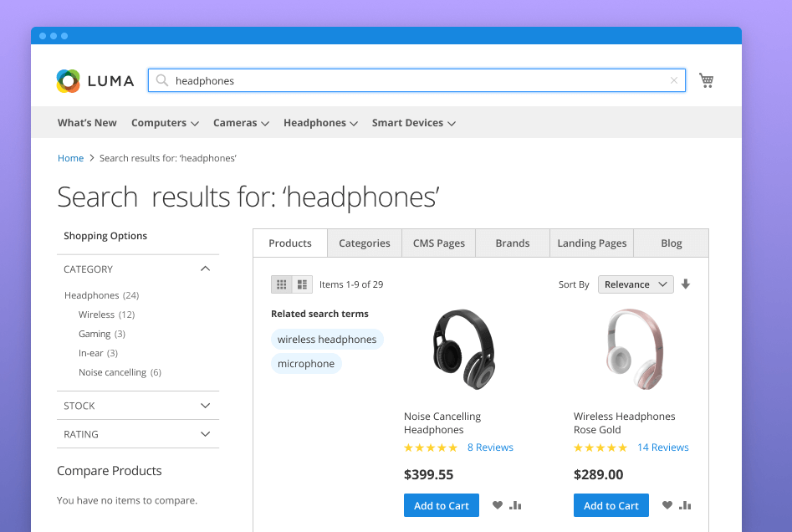The width and height of the screenshot is (792, 532).
Task: Click the wireless headphones related term
Action: click(x=327, y=340)
